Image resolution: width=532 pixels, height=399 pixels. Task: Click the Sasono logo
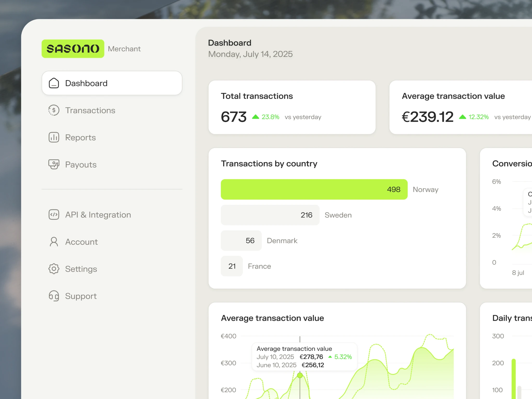pos(73,49)
